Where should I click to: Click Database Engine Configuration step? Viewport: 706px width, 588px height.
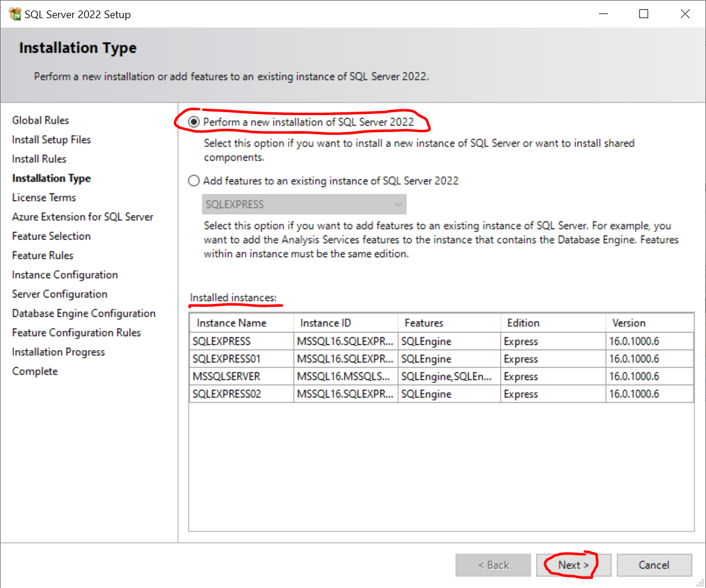click(84, 313)
